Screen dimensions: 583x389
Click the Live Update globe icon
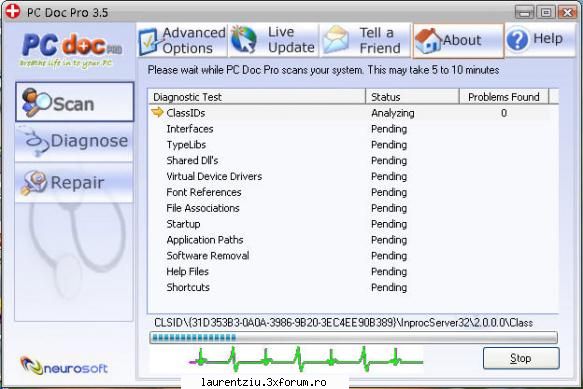point(244,39)
